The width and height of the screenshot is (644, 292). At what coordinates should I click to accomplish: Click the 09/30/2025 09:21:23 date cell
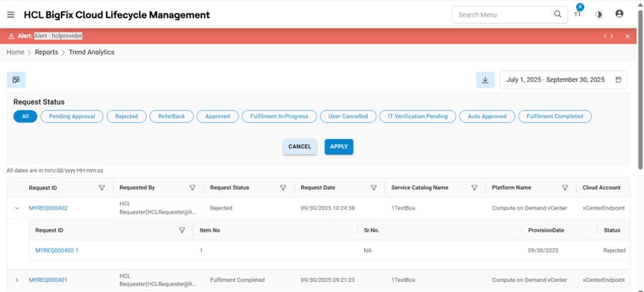pyautogui.click(x=328, y=280)
